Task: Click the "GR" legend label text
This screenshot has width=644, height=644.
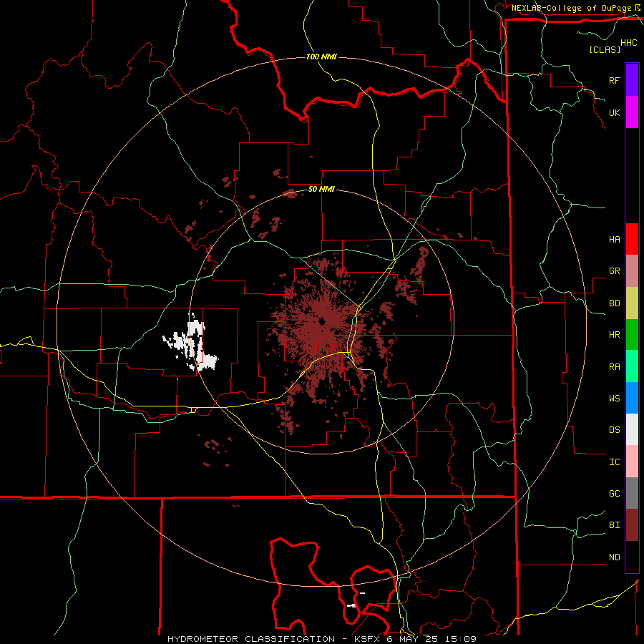Action: 614,271
